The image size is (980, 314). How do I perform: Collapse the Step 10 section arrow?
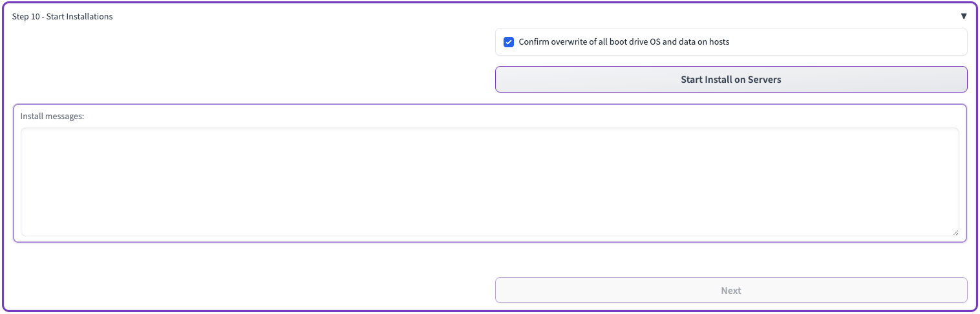pos(963,16)
